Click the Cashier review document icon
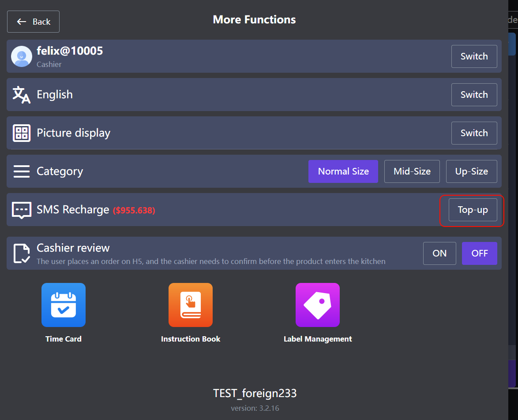The width and height of the screenshot is (518, 420). tap(22, 253)
